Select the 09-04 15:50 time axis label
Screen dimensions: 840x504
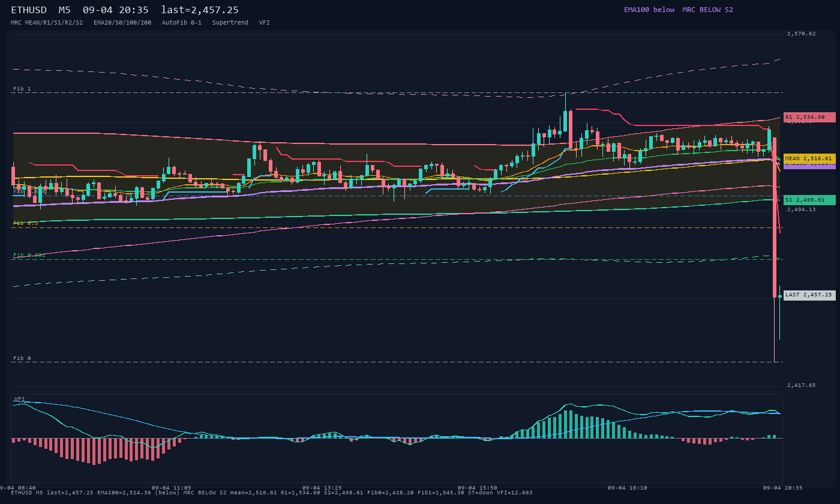(478, 488)
